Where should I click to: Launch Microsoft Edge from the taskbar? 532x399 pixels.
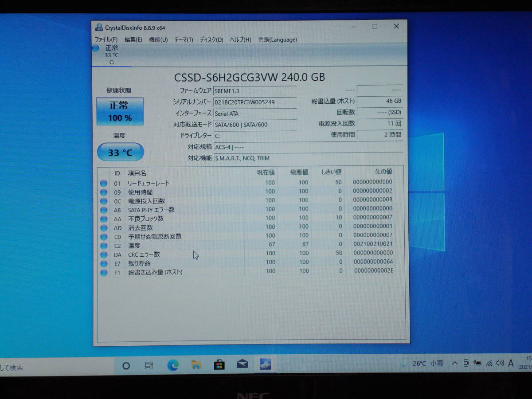tap(173, 365)
